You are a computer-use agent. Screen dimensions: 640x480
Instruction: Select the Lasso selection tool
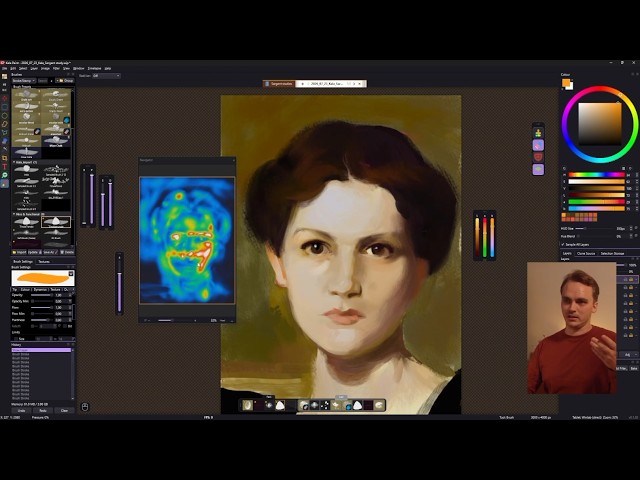click(x=4, y=124)
